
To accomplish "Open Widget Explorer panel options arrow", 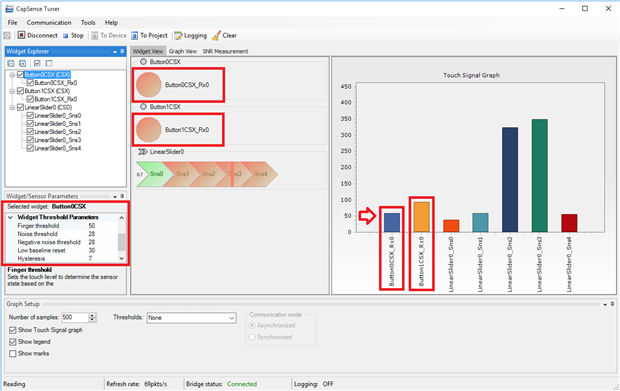I will [115, 52].
